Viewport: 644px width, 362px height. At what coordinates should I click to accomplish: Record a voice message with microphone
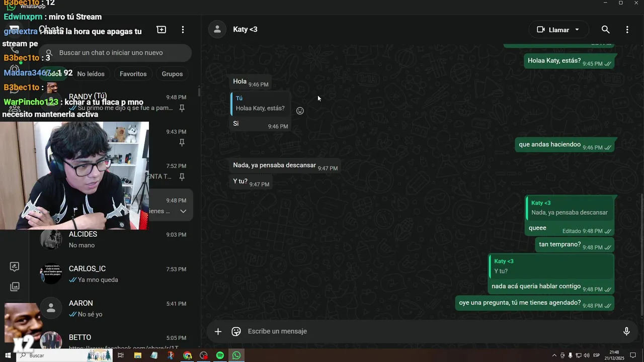pos(626,331)
